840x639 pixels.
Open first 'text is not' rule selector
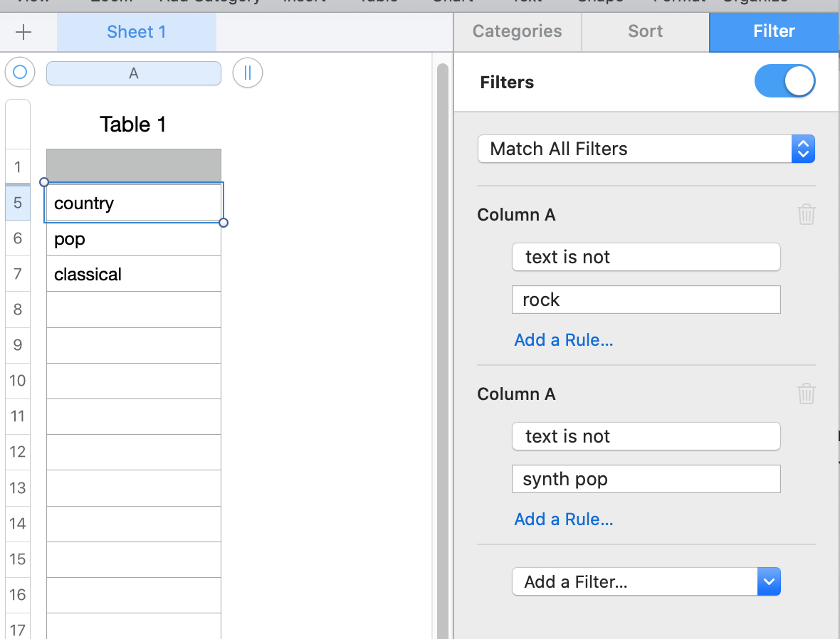pyautogui.click(x=646, y=257)
